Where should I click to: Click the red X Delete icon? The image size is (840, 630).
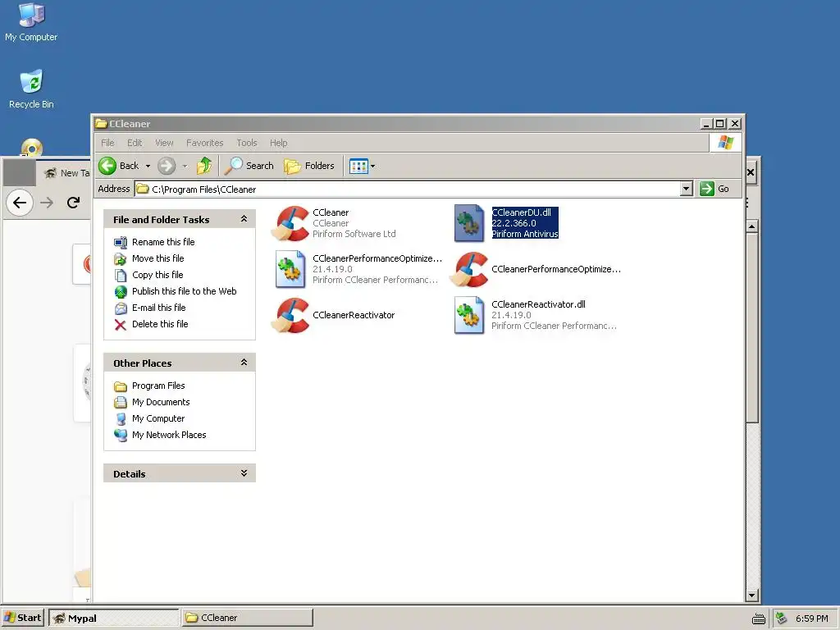pyautogui.click(x=121, y=325)
